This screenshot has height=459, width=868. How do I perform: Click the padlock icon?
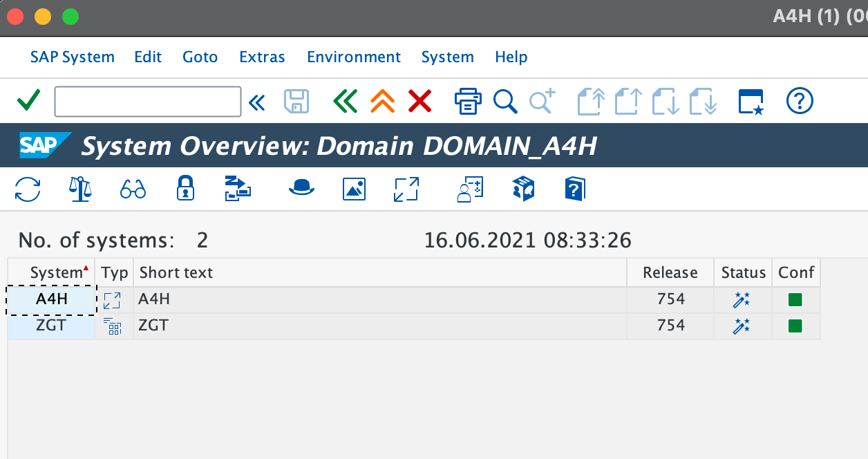[x=185, y=188]
